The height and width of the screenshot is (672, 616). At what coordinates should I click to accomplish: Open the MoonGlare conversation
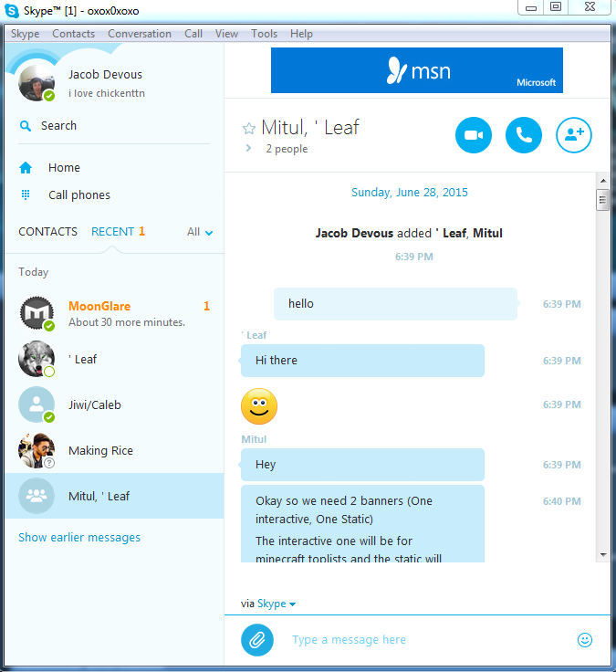pos(114,313)
